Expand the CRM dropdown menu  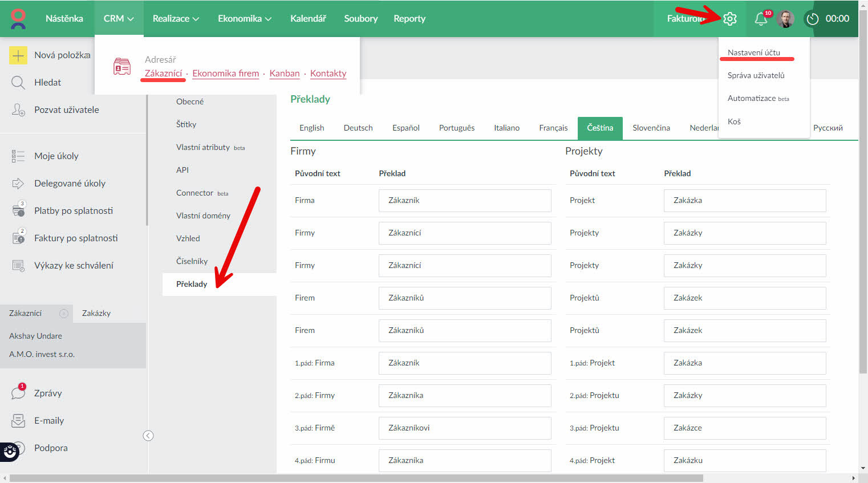(x=119, y=19)
